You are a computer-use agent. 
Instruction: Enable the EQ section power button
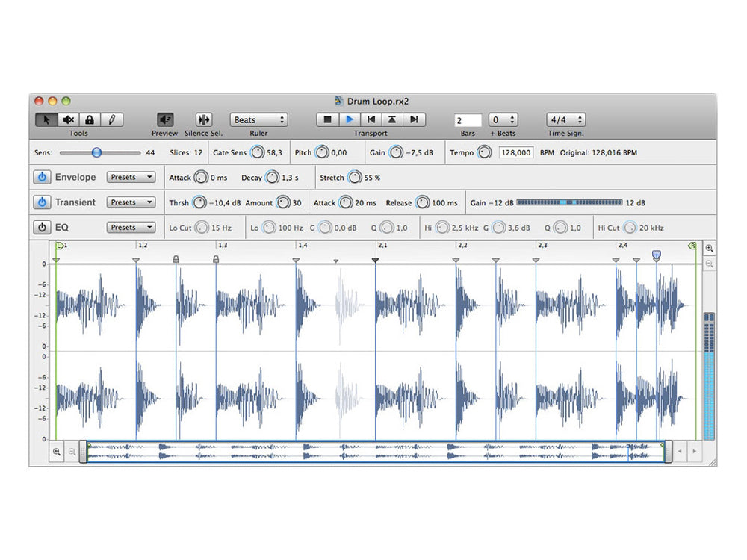point(43,227)
